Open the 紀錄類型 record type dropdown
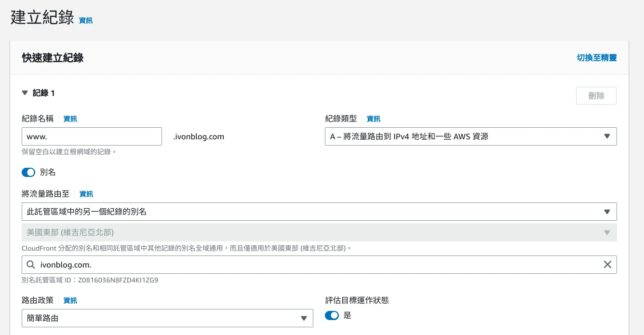644x335 pixels. [470, 136]
